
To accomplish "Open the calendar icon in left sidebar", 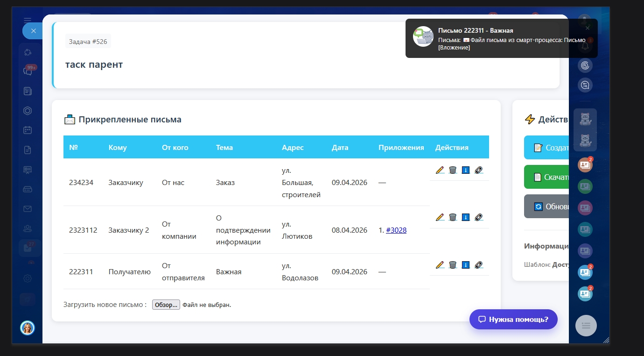I will pyautogui.click(x=28, y=130).
